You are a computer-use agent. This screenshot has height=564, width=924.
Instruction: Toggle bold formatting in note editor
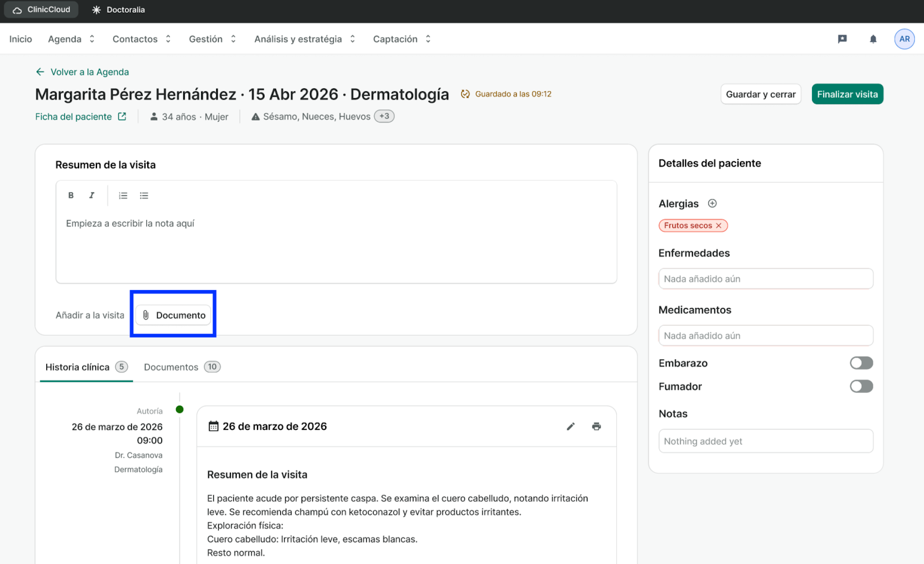click(71, 195)
